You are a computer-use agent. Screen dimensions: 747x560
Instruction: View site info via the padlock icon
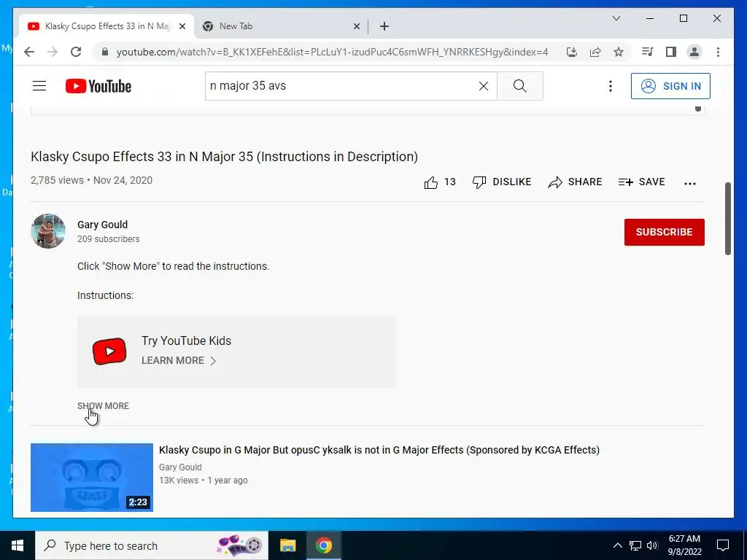tap(105, 52)
